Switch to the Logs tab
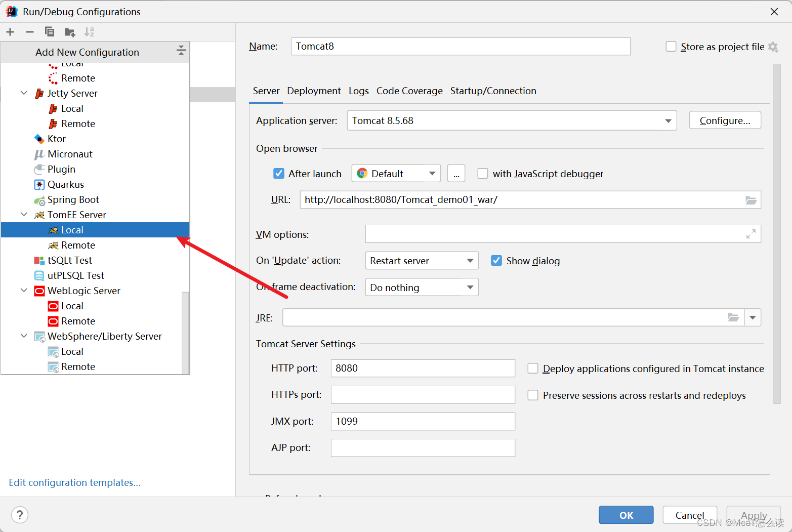 tap(358, 91)
